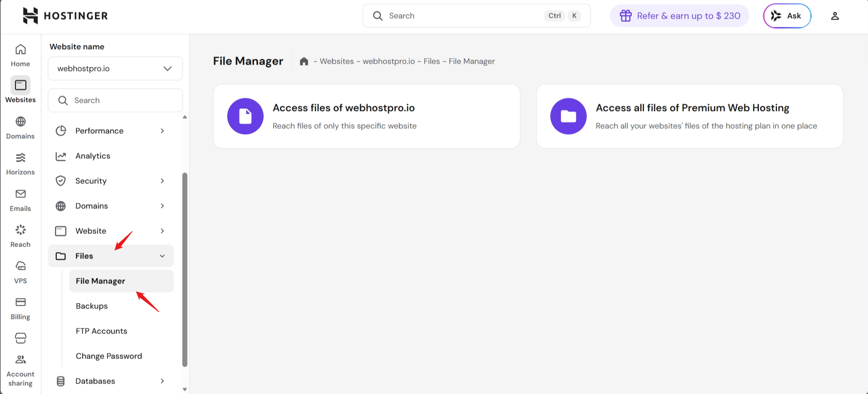Click the Files folder icon in sidebar menu
The image size is (868, 394).
point(61,256)
